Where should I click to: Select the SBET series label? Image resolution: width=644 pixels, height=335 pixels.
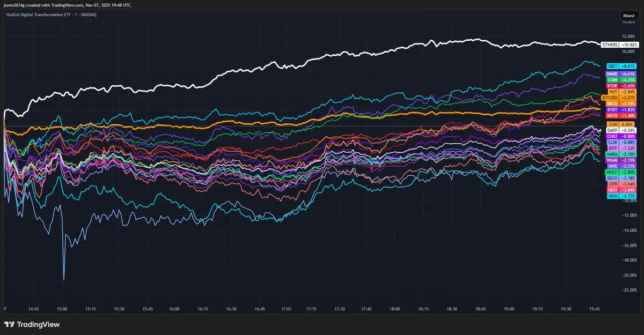tap(612, 66)
